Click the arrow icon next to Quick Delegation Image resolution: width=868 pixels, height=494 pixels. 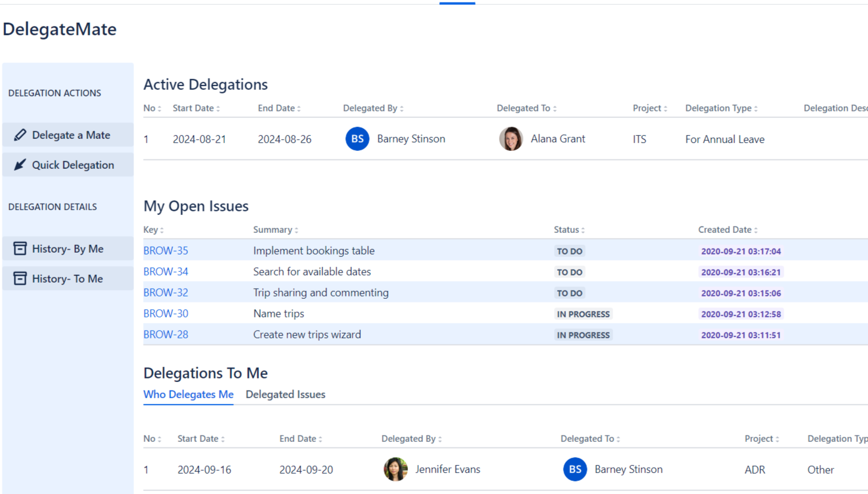[x=21, y=165]
